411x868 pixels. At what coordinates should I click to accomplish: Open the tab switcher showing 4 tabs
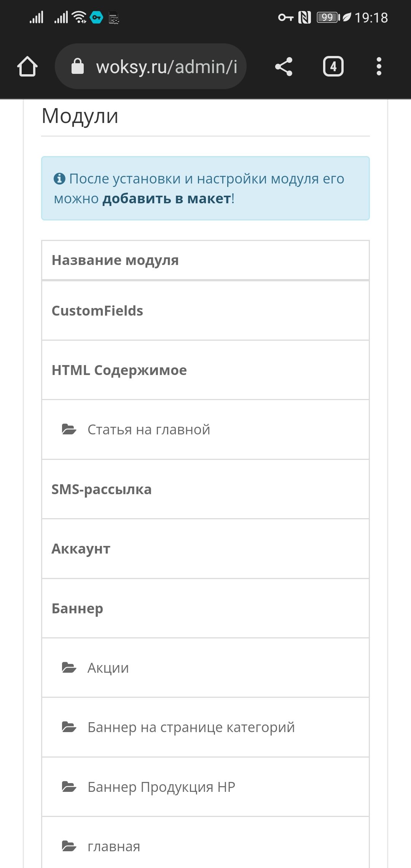(333, 67)
